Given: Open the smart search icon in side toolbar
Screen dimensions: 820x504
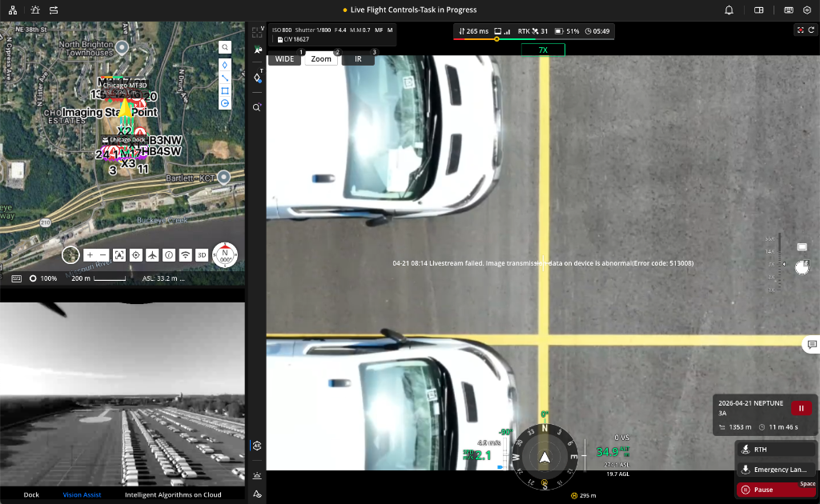Looking at the screenshot, I should [x=257, y=107].
